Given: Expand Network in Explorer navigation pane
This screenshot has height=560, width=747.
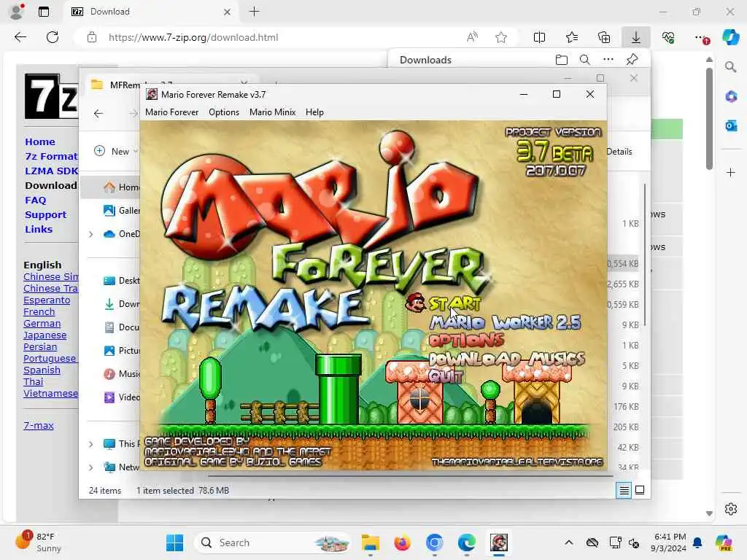Looking at the screenshot, I should (90, 467).
